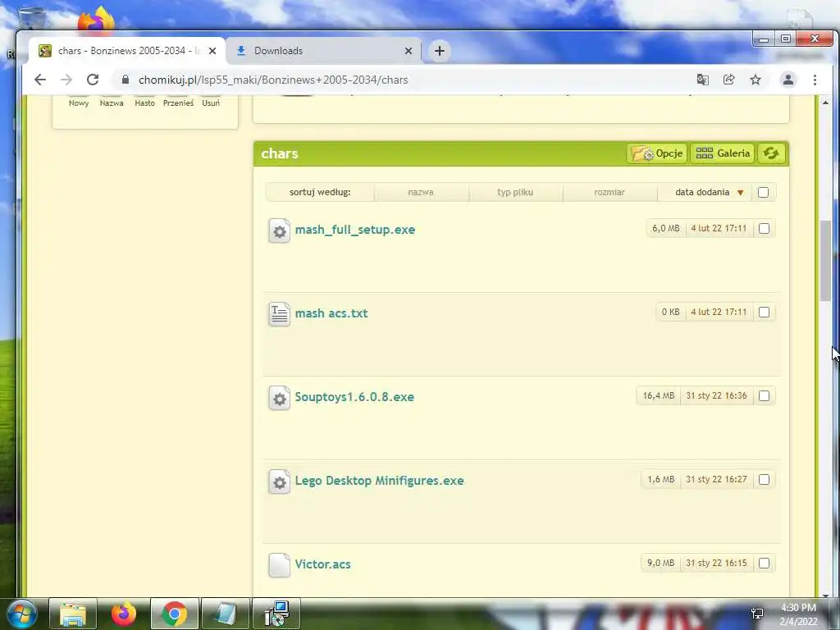Click the Usuń delete action

pos(211,103)
